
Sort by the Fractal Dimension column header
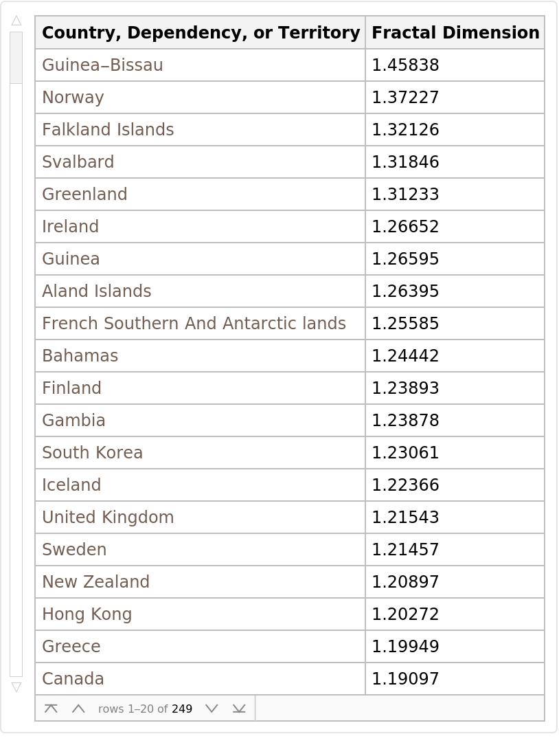(x=455, y=33)
